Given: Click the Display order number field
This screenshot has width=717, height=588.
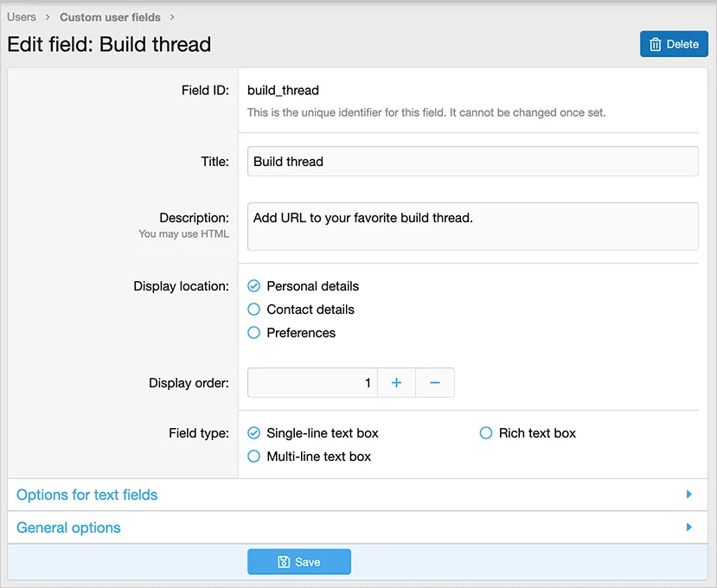Looking at the screenshot, I should [312, 382].
